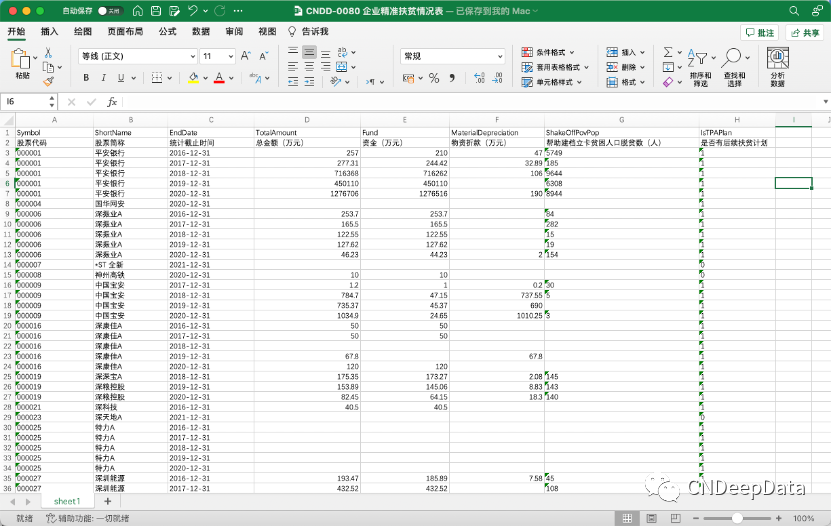Apply Underline formatting

click(121, 78)
